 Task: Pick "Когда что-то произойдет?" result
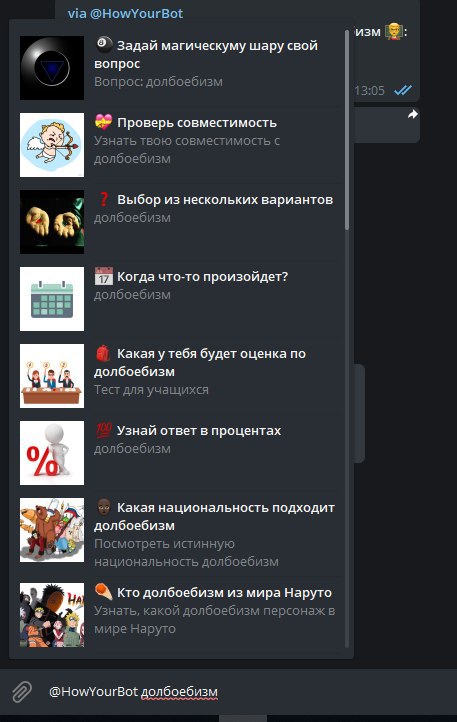click(x=177, y=299)
